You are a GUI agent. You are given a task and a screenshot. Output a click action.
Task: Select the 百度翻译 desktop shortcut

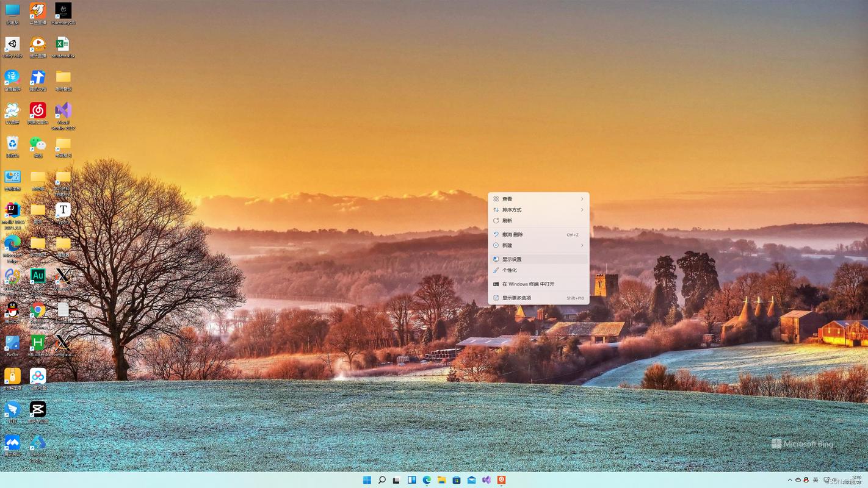click(x=12, y=80)
